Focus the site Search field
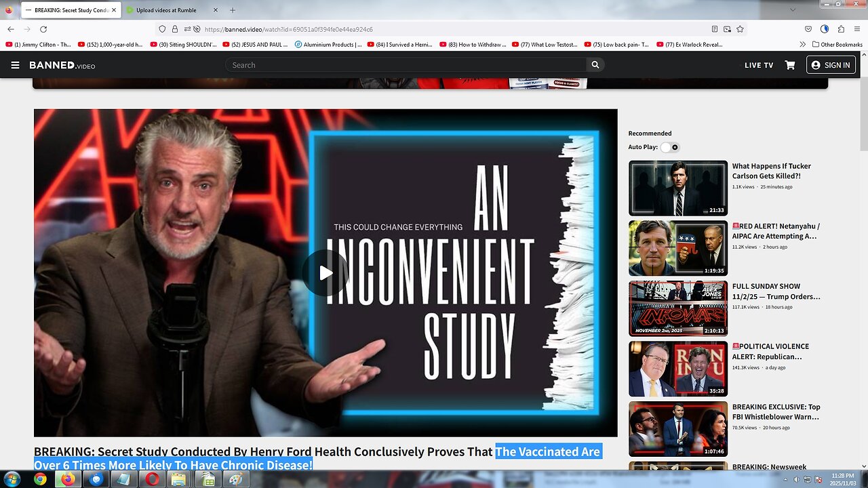868x488 pixels. point(407,65)
